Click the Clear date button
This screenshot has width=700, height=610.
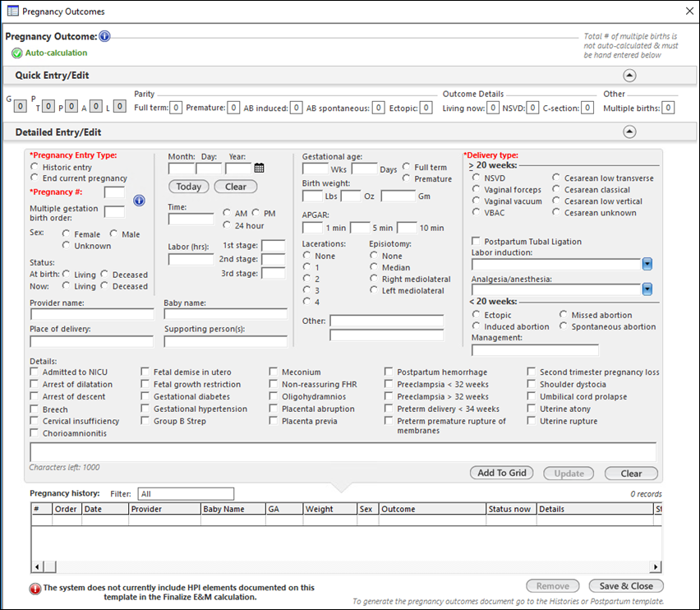236,187
